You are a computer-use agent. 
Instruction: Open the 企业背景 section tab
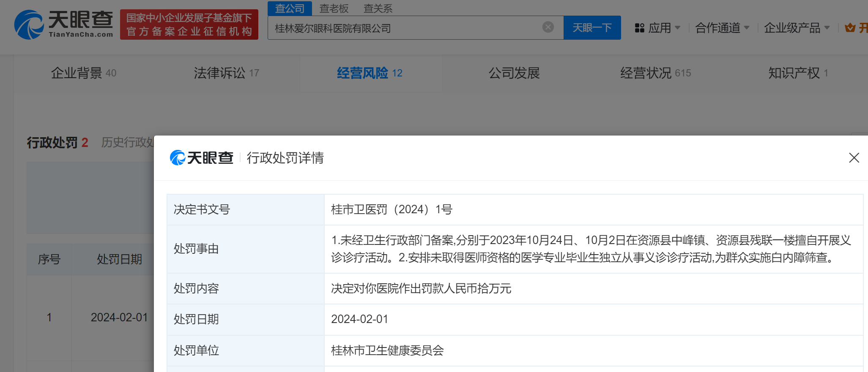click(83, 73)
